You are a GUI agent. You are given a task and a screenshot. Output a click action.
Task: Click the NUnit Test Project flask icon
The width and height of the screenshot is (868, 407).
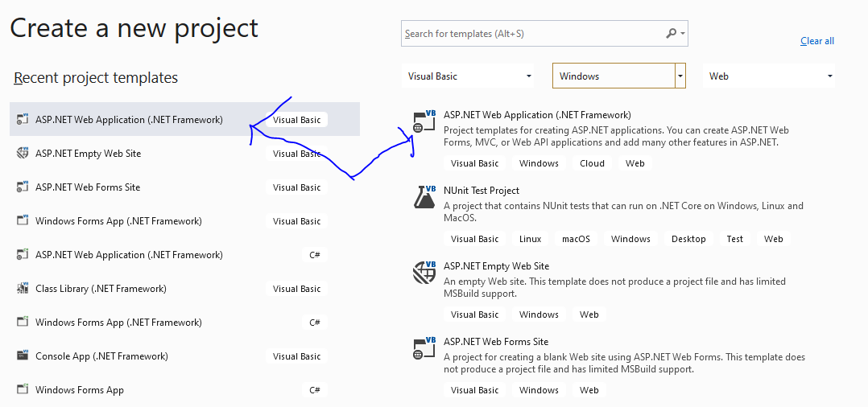[424, 197]
